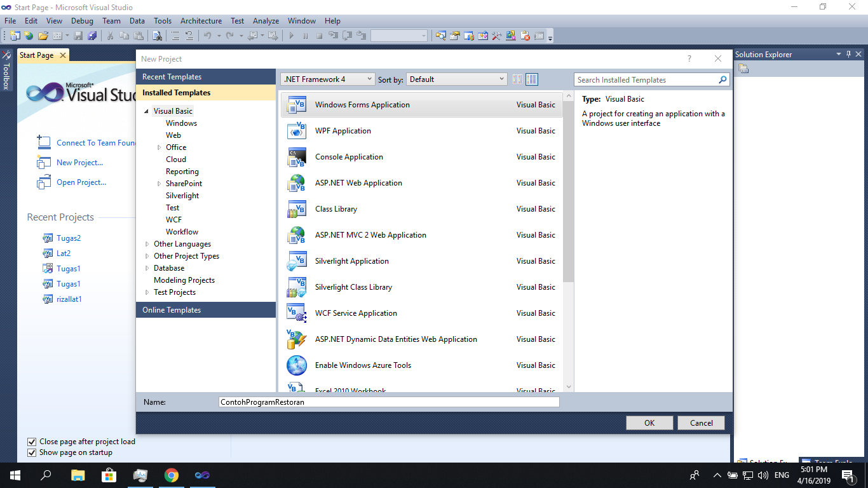Open the Toolbox from the left sidebar

click(6, 67)
